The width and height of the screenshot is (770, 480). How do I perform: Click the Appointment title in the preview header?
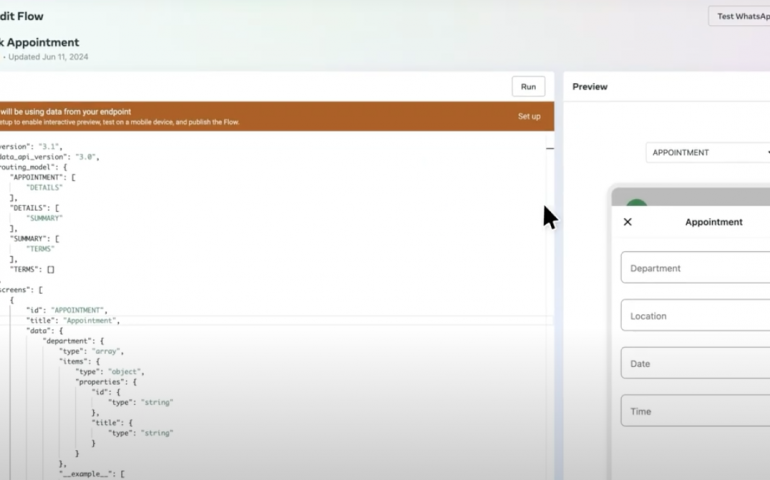[713, 222]
